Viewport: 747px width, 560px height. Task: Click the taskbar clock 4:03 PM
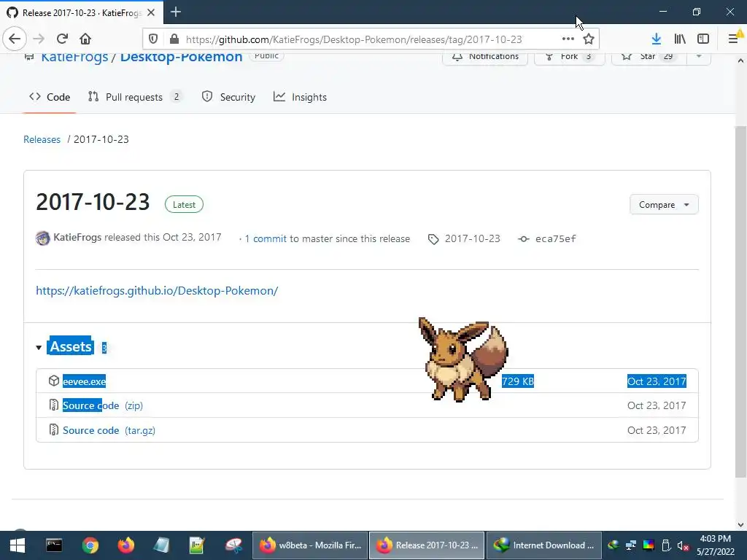coord(715,539)
